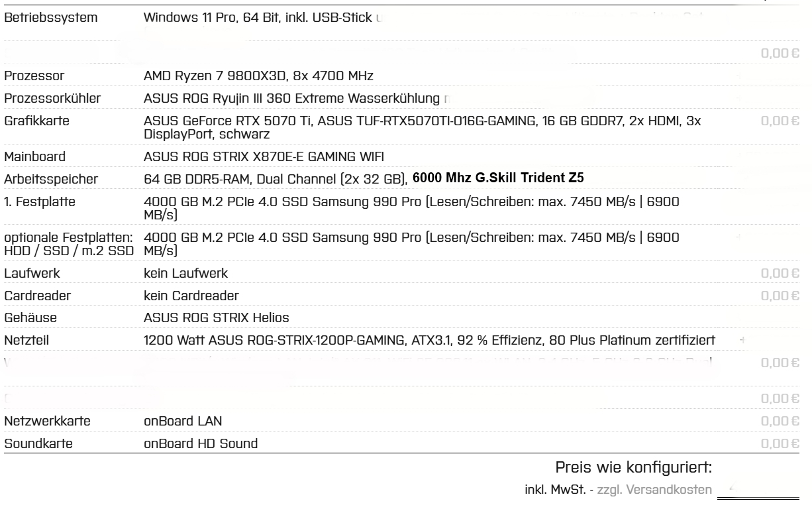This screenshot has width=812, height=515.
Task: Click the Prozessor row label
Action: pos(34,76)
